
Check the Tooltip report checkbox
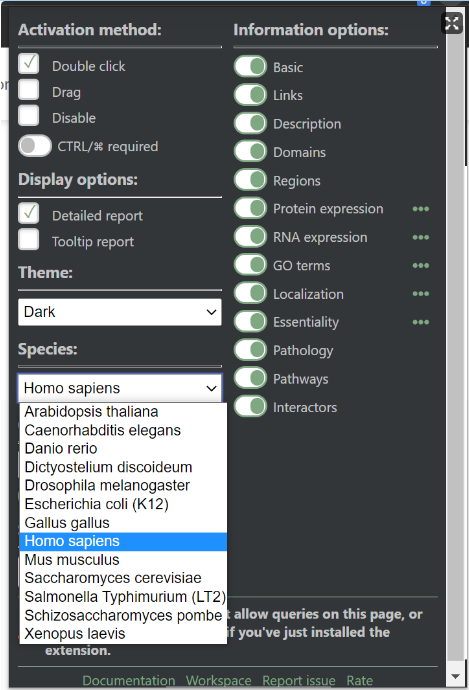tap(29, 239)
